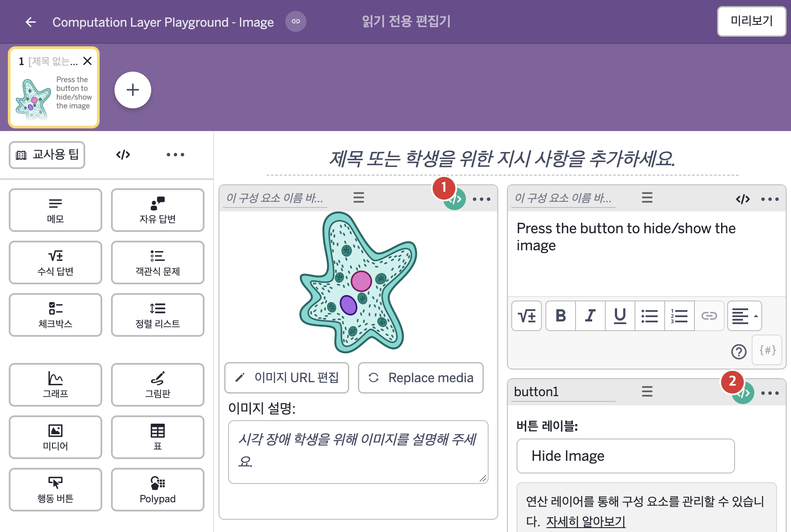Close the slide 1 thumbnail with its X
This screenshot has height=532, width=791.
[87, 61]
